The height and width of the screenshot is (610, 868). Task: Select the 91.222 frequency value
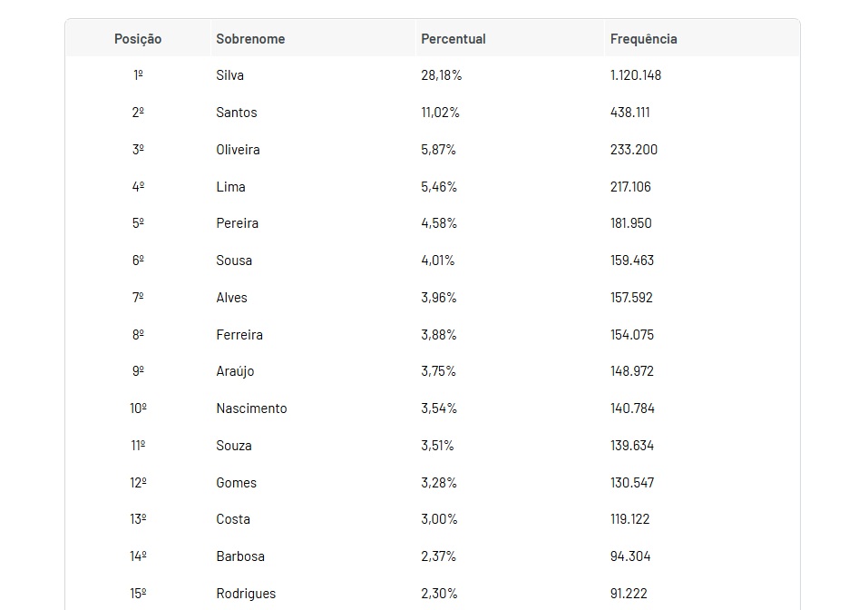click(x=629, y=594)
